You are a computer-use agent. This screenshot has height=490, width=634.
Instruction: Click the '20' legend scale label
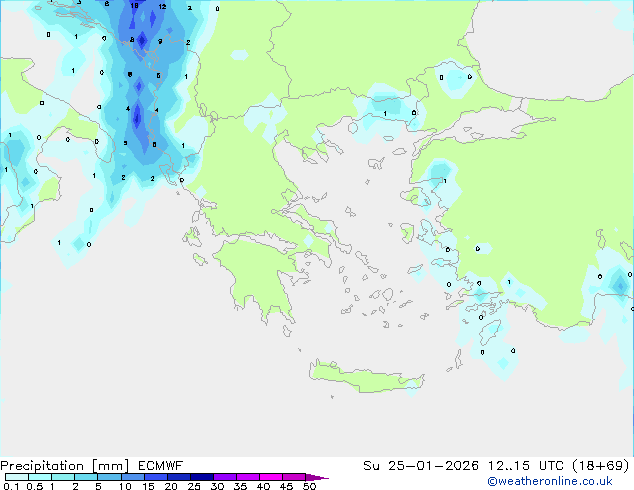click(x=171, y=486)
